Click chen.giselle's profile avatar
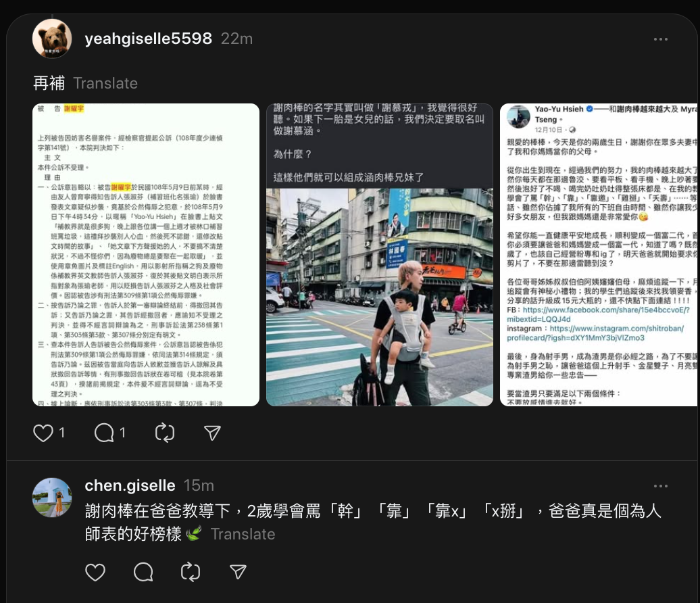The image size is (700, 603). pos(52,498)
